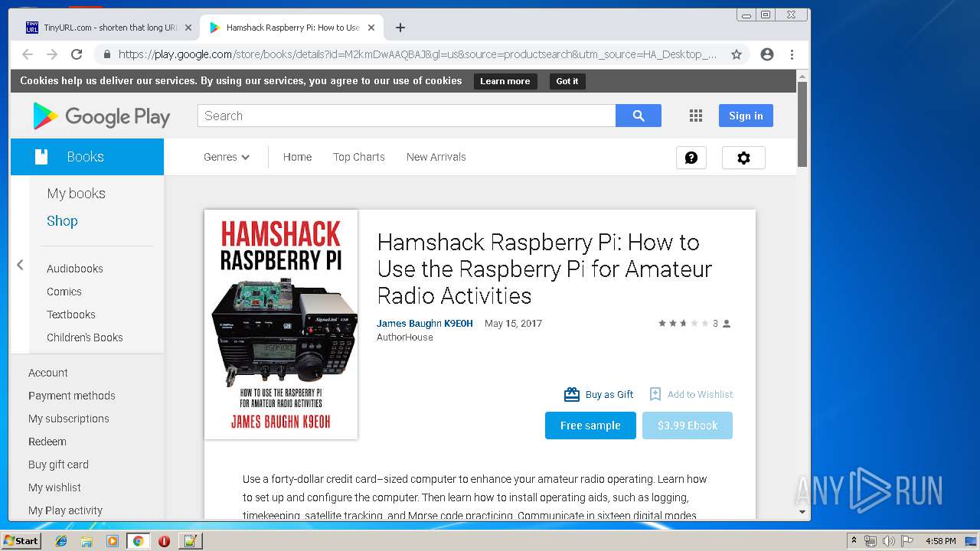The image size is (980, 551).
Task: Open My wishlist
Action: coord(54,487)
